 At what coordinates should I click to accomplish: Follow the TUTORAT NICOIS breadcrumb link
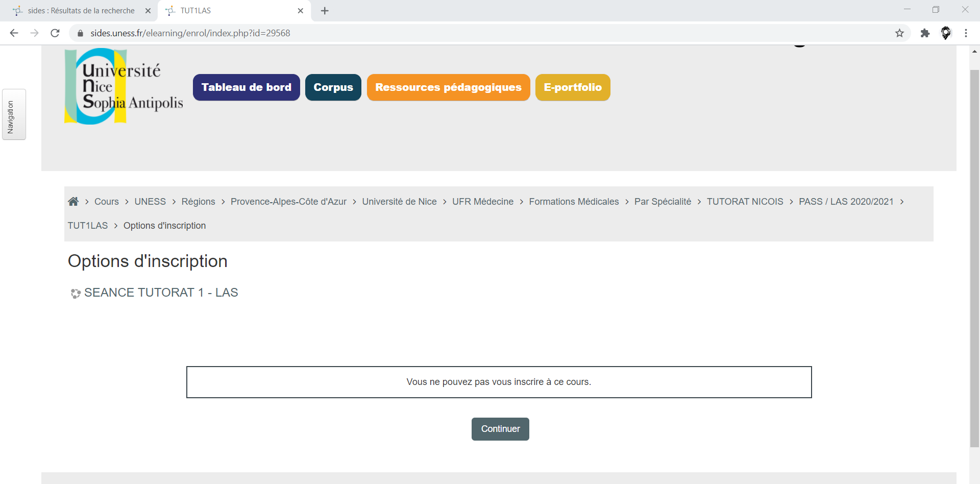coord(744,202)
